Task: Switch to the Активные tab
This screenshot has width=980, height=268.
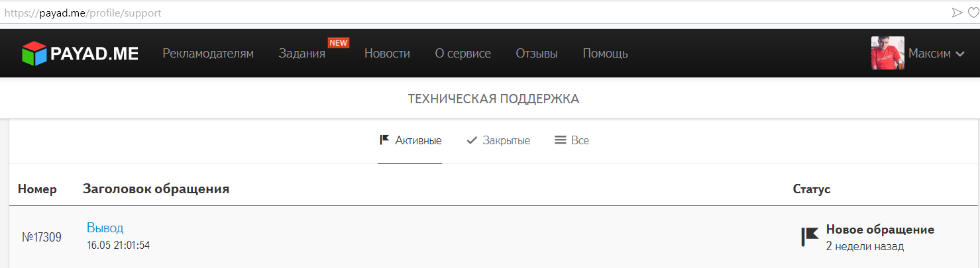Action: coord(409,140)
